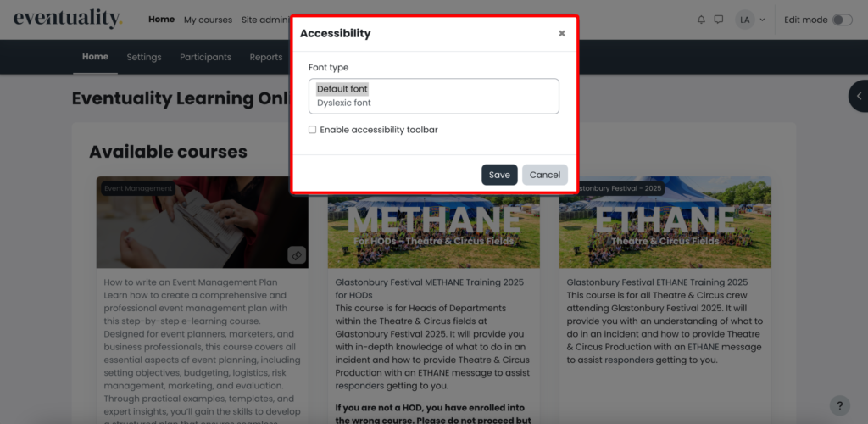Open the Reports tab

tap(266, 57)
